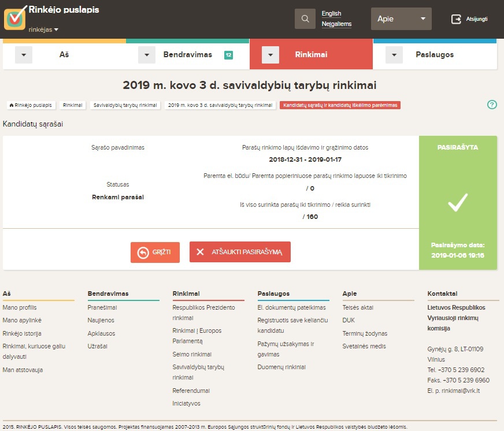Viewport: 504px width, 431px height.
Task: Click the rinkimai@vrk.lt email address
Action: pyautogui.click(x=461, y=391)
